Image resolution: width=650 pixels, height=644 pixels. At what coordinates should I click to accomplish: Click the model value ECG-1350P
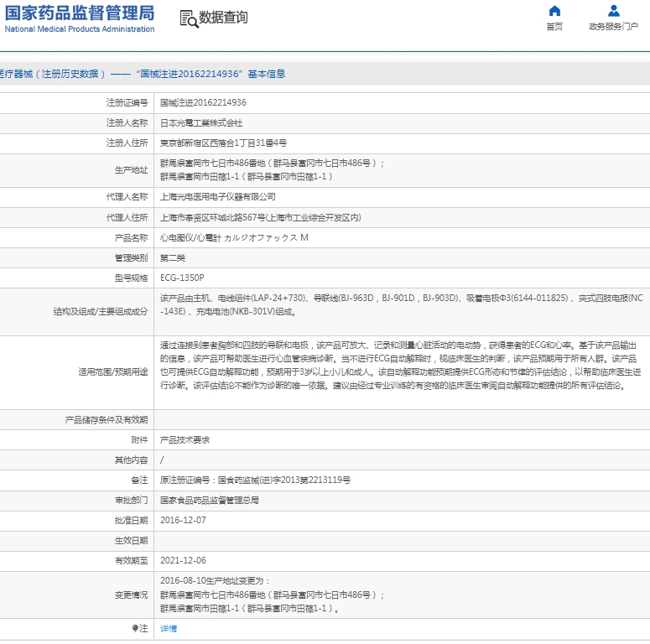182,278
